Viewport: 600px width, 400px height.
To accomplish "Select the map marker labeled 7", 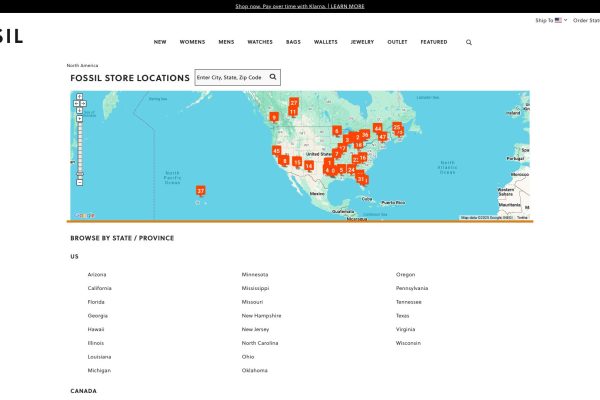I will 336,154.
